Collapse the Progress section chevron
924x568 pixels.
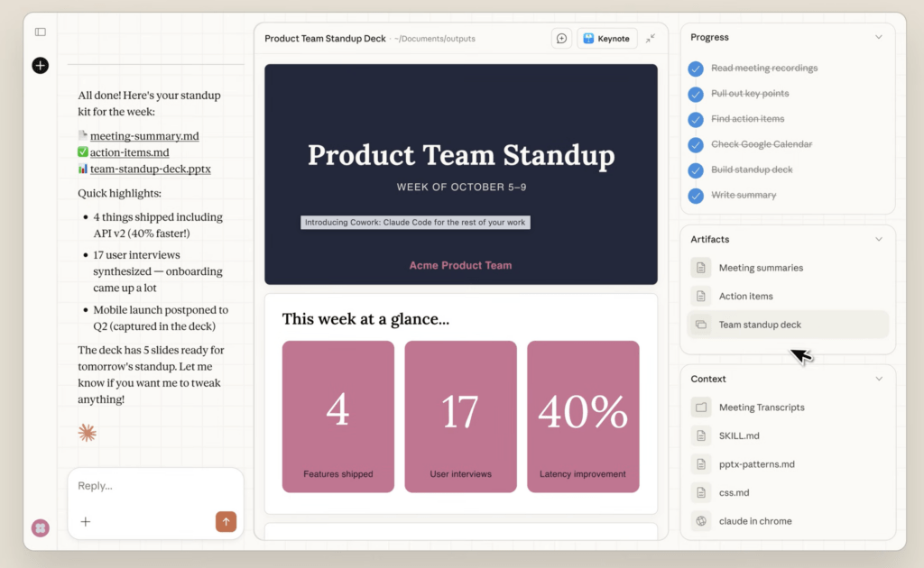(879, 37)
